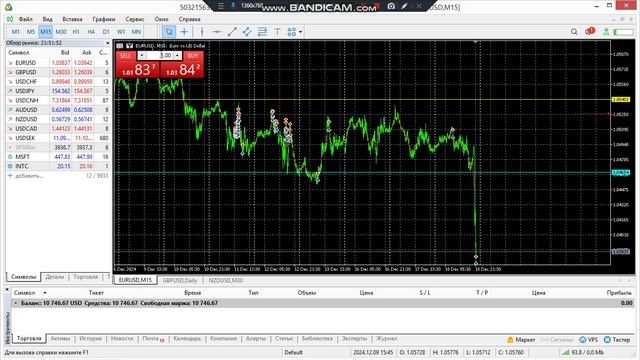The image size is (640, 360).
Task: Select the equidistant channel tool
Action: point(247,31)
